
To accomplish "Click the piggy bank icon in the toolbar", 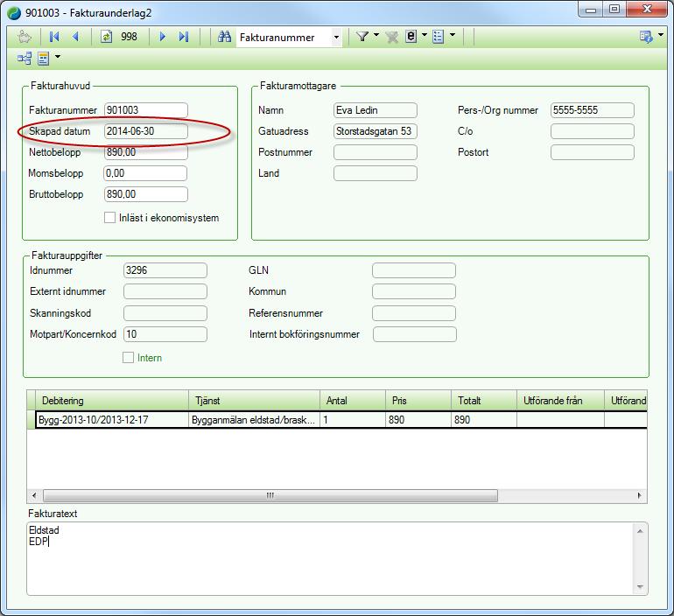I will [x=25, y=37].
